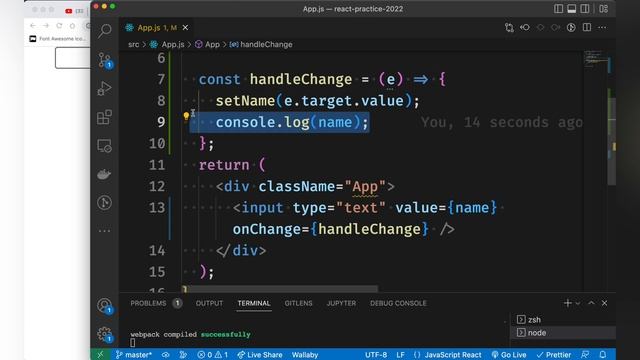Open the new terminal launch profile dropdown
The height and width of the screenshot is (360, 640).
point(578,303)
